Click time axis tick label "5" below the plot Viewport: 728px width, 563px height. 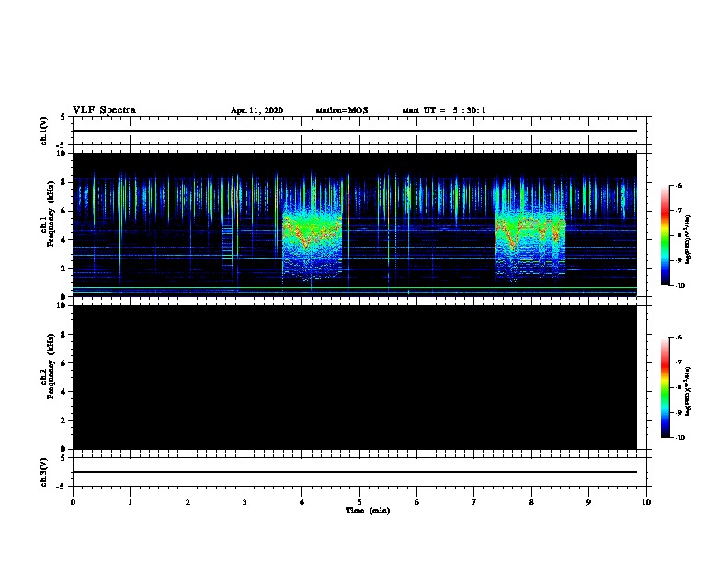[x=359, y=502]
